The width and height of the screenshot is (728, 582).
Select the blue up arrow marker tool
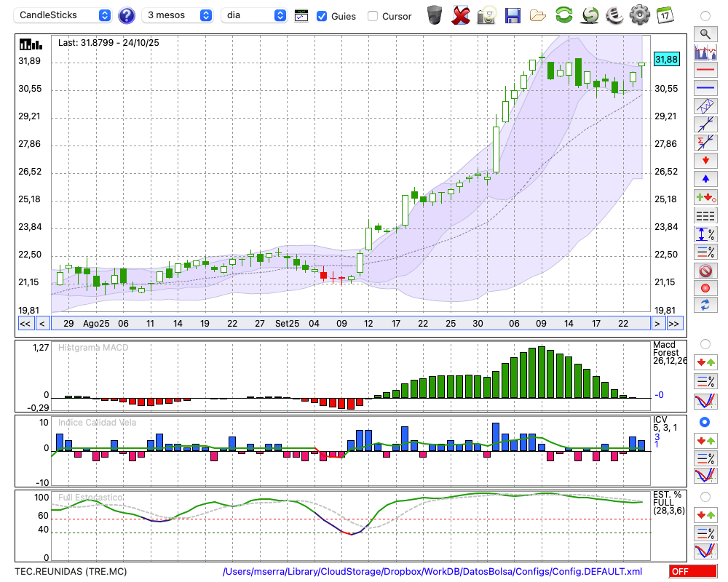[x=705, y=178]
